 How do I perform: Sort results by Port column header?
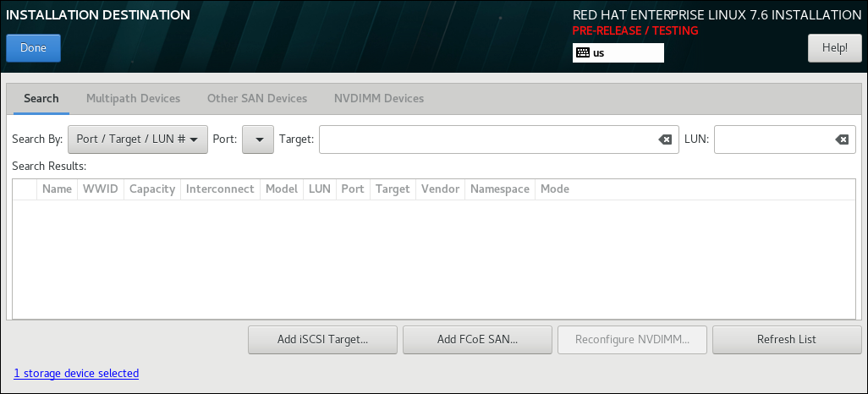(x=353, y=189)
